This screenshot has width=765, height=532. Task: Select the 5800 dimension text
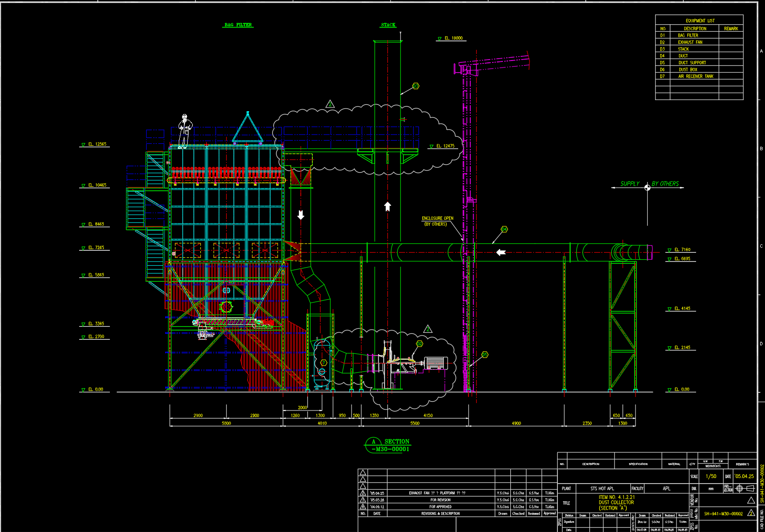(226, 423)
